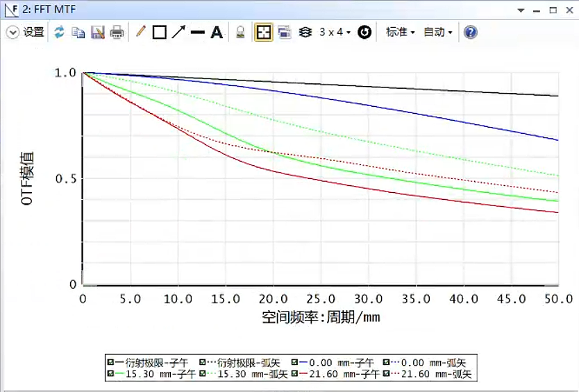
Task: Save the graph with floppy disk icon
Action: point(98,32)
